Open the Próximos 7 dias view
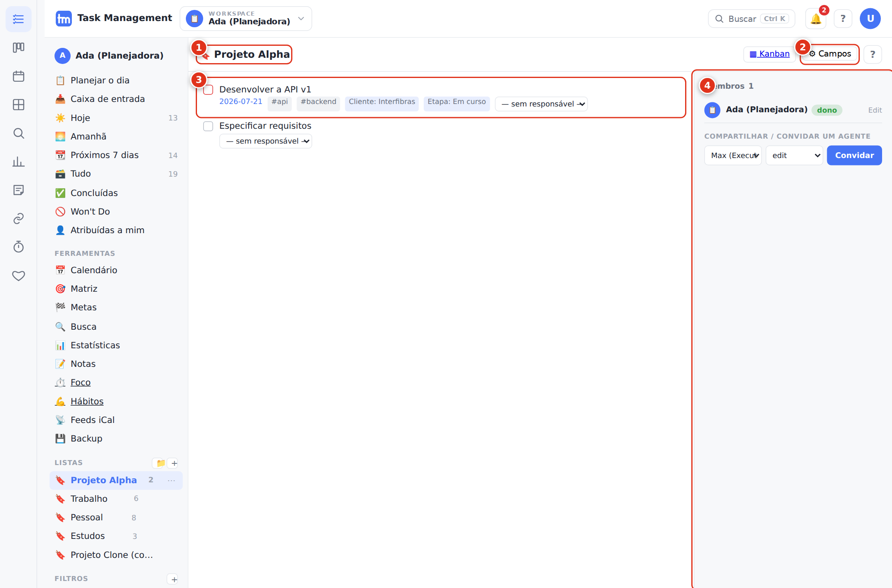This screenshot has height=588, width=892. (116, 155)
